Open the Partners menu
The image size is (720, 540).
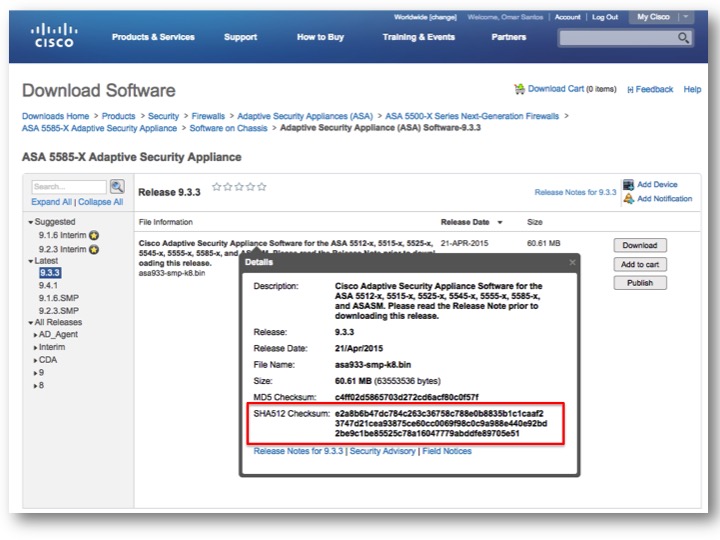509,37
